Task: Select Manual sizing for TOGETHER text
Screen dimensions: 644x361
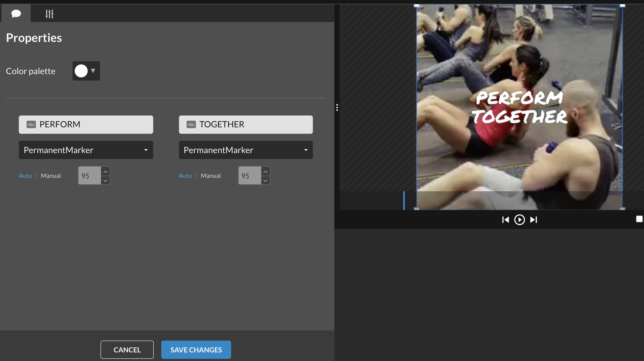Action: click(x=211, y=176)
